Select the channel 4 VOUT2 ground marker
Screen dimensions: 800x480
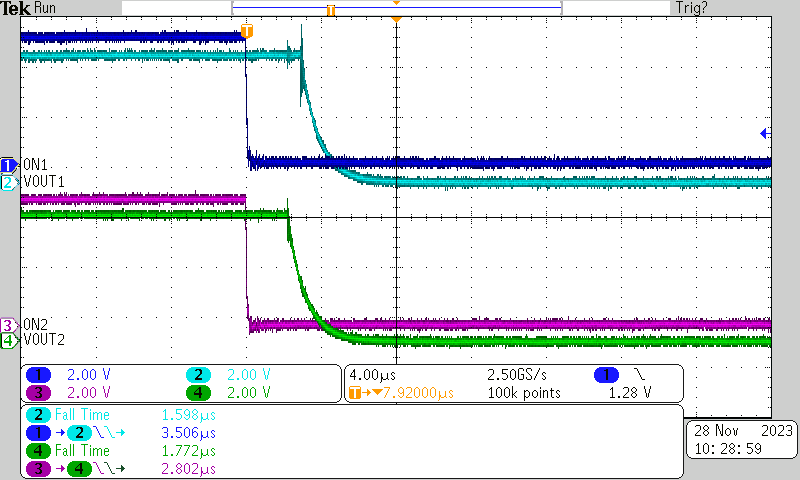click(8, 341)
